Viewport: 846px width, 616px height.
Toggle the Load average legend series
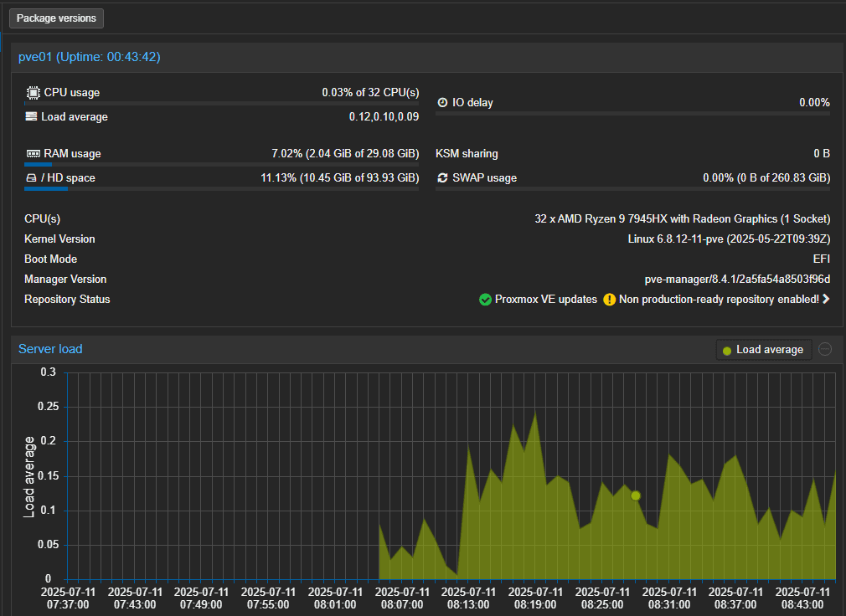pyautogui.click(x=763, y=350)
